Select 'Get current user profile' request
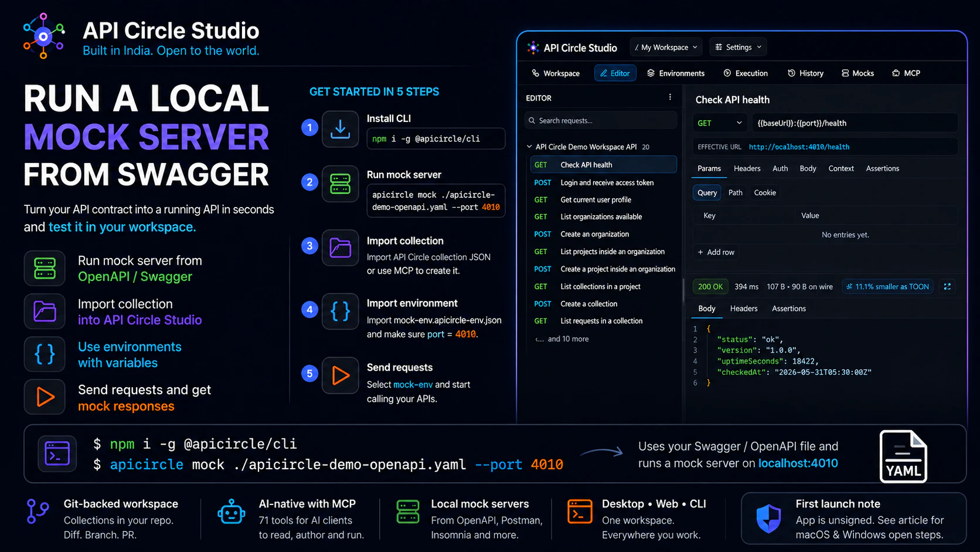980x552 pixels. point(604,200)
